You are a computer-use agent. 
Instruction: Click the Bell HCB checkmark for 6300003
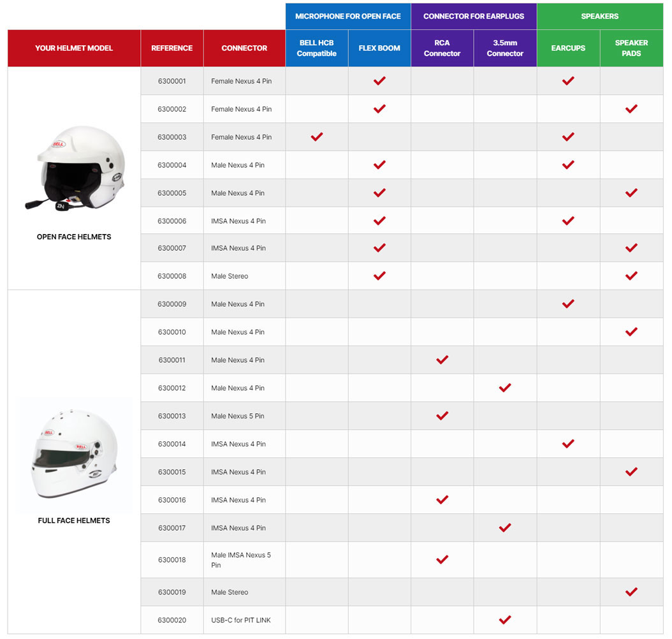[x=316, y=137]
